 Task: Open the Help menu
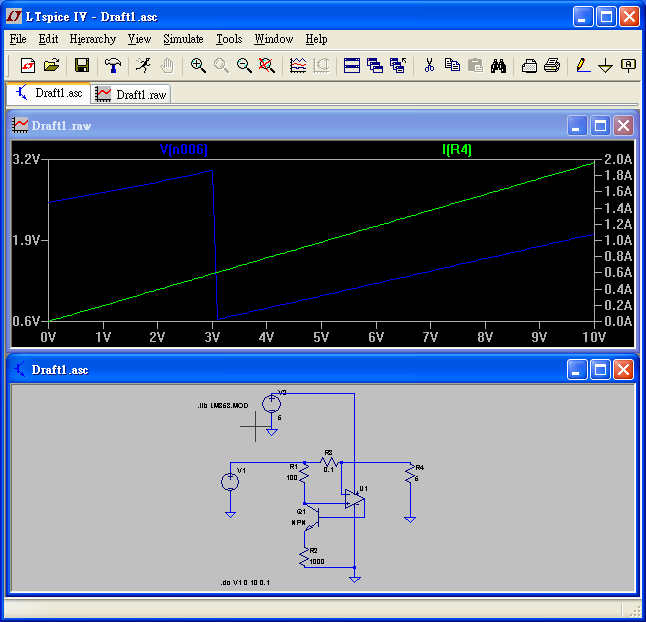pyautogui.click(x=316, y=39)
